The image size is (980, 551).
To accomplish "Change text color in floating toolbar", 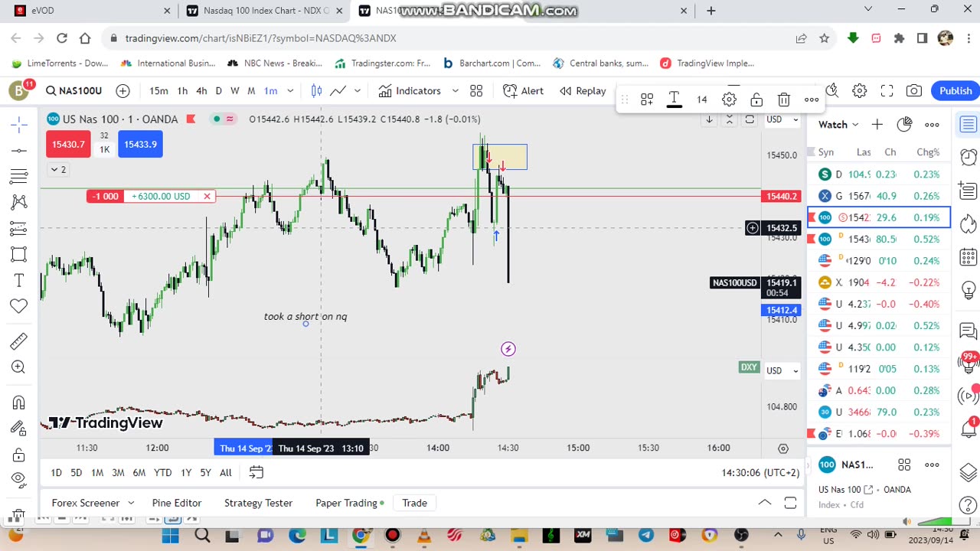I will (674, 99).
